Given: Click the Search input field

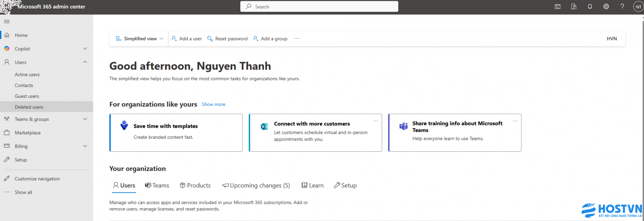Looking at the screenshot, I should 319,6.
